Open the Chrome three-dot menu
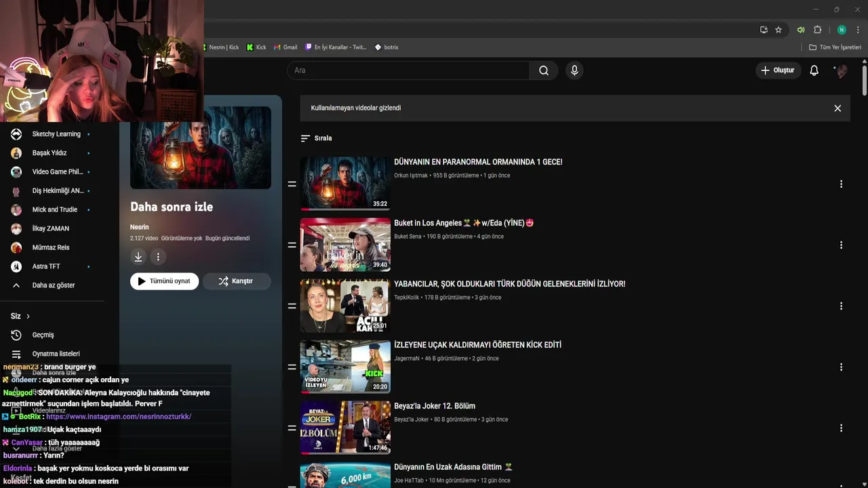Viewport: 868px width, 488px height. tap(858, 30)
